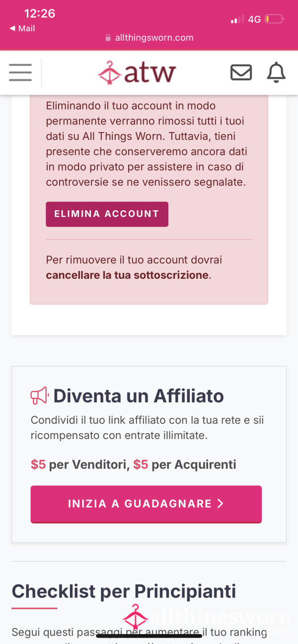Viewport: 298px width, 644px height.
Task: Tap the allthingsworn.com address bar
Action: [x=149, y=38]
